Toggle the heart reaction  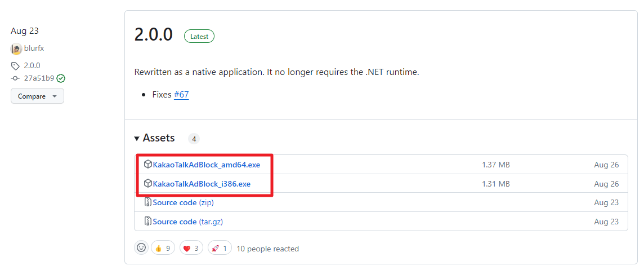pos(191,248)
